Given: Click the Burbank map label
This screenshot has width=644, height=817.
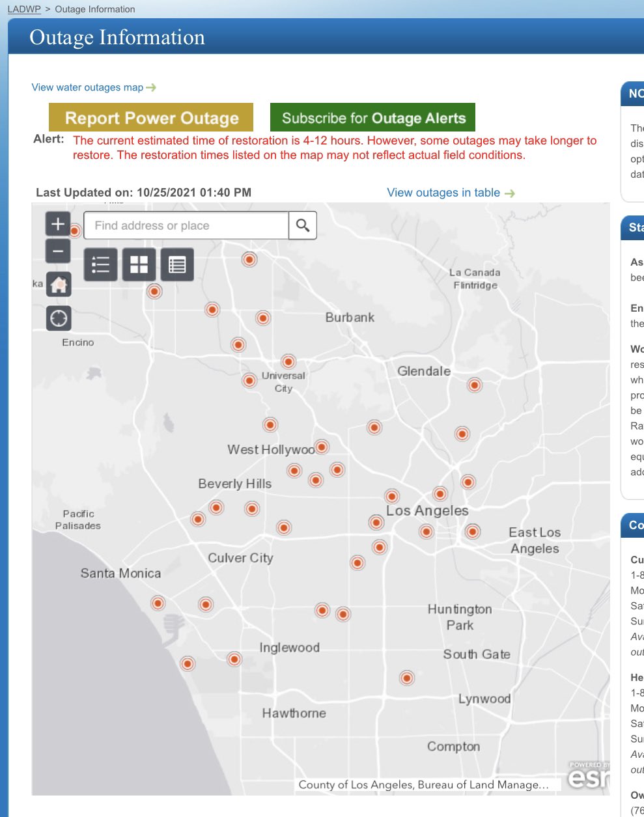Looking at the screenshot, I should [x=350, y=318].
